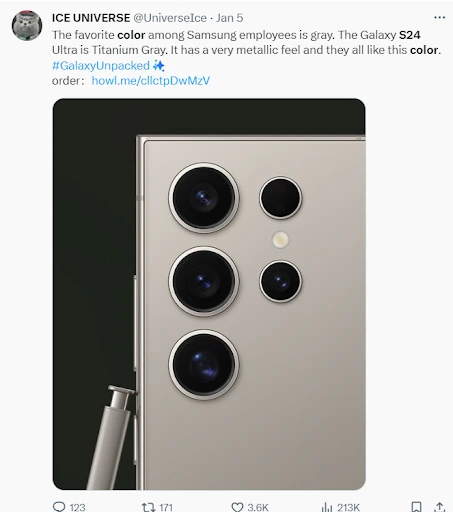
Task: Bookmark this tweet
Action: [x=416, y=507]
